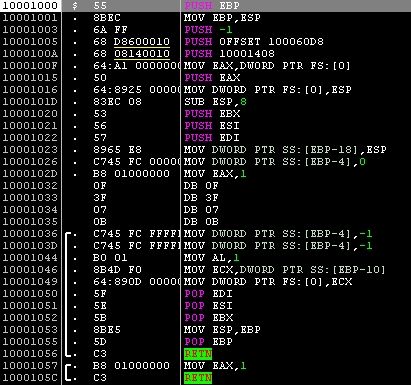Select the DB 0F data byte line
411x385 pixels.
[x=201, y=186]
